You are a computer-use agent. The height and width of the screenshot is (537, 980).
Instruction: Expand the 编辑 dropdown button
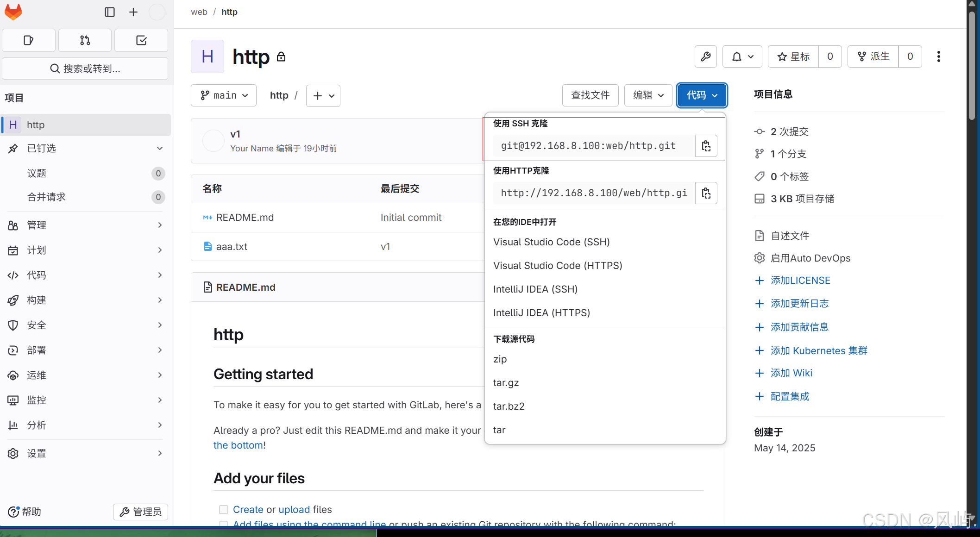(648, 95)
